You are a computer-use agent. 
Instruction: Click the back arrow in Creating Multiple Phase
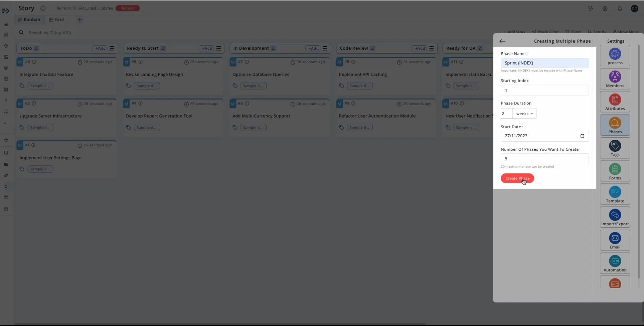tap(502, 41)
